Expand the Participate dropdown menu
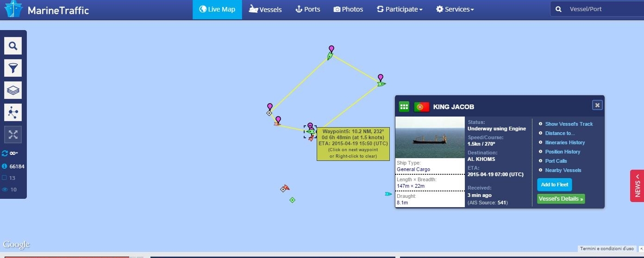 pos(400,9)
